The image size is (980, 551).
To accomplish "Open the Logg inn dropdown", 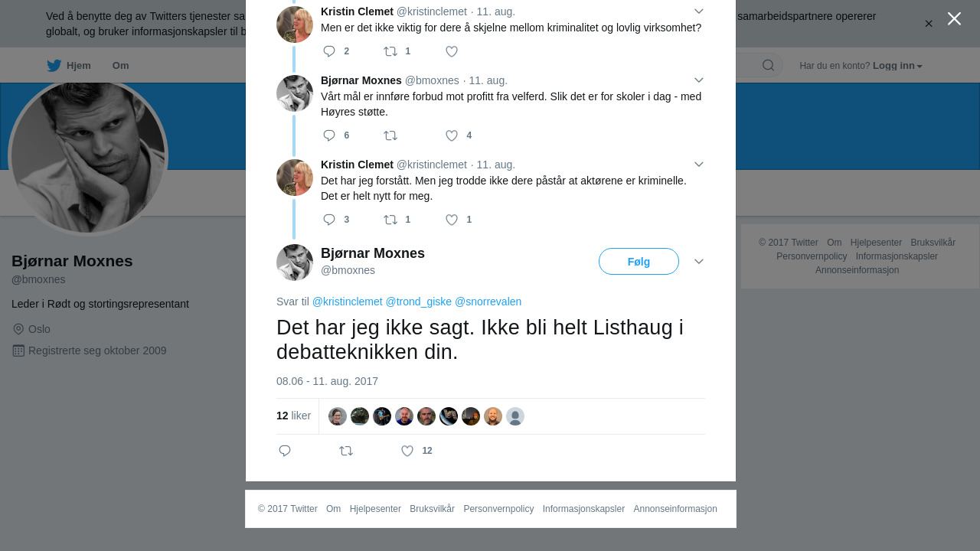I will point(897,66).
